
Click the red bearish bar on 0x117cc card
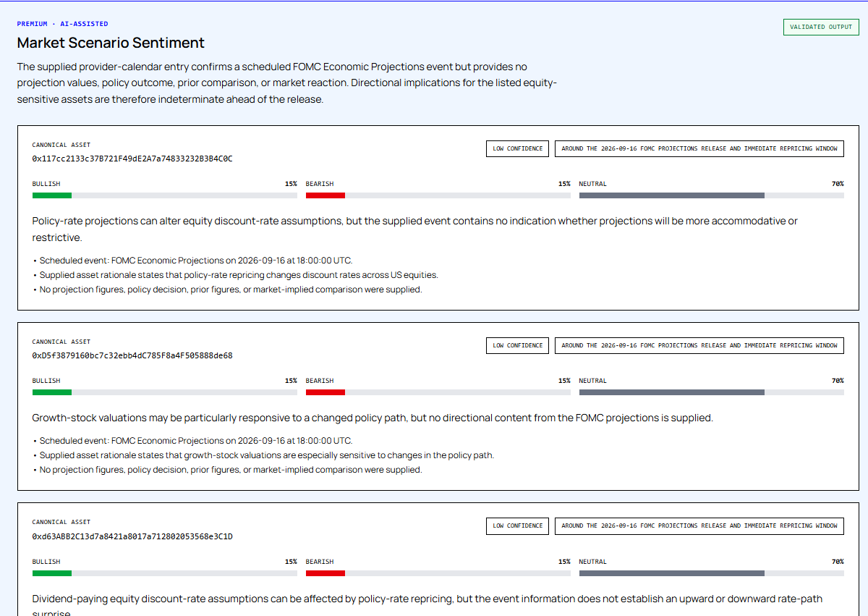(325, 195)
